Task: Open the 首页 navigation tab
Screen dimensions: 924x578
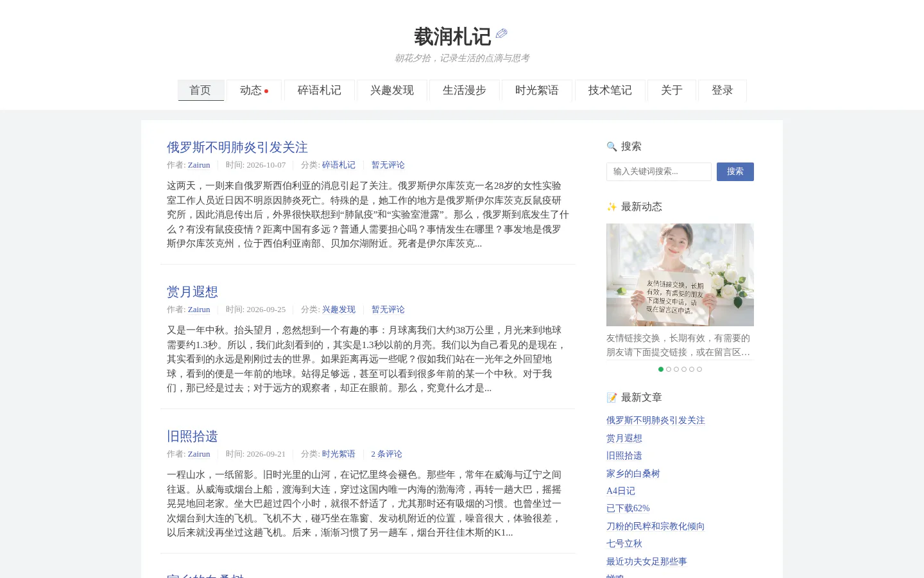Action: point(201,91)
